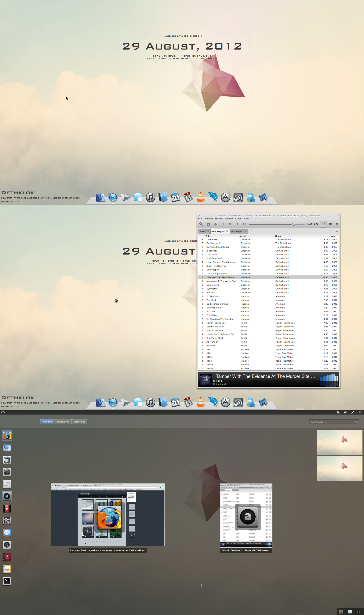Open system settings gear in overview sidebar
The width and height of the screenshot is (364, 615).
(x=7, y=520)
